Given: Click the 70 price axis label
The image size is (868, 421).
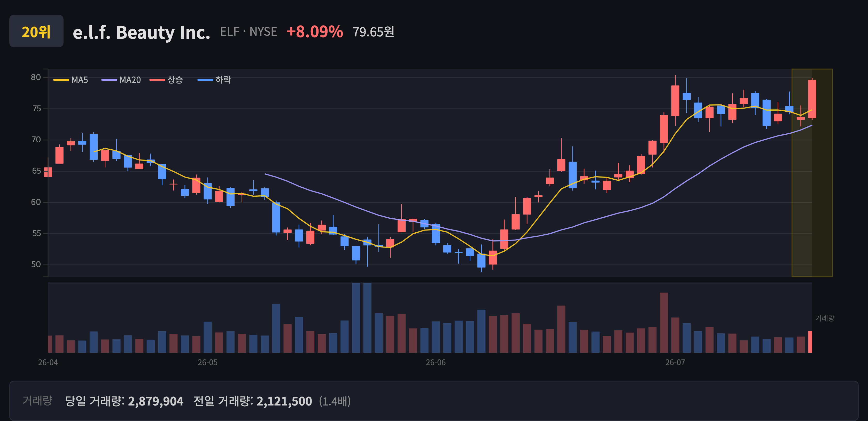Looking at the screenshot, I should [x=36, y=140].
